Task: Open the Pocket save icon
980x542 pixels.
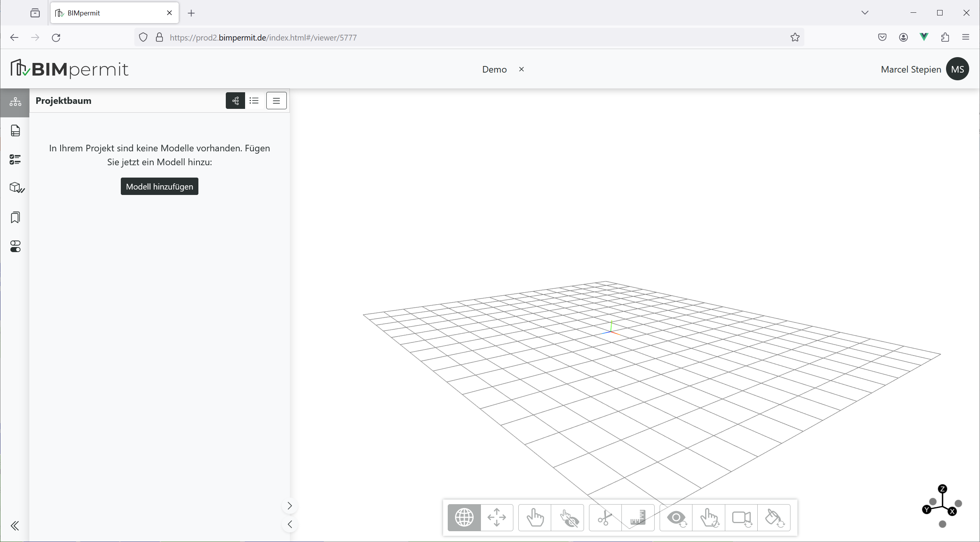Action: (882, 37)
